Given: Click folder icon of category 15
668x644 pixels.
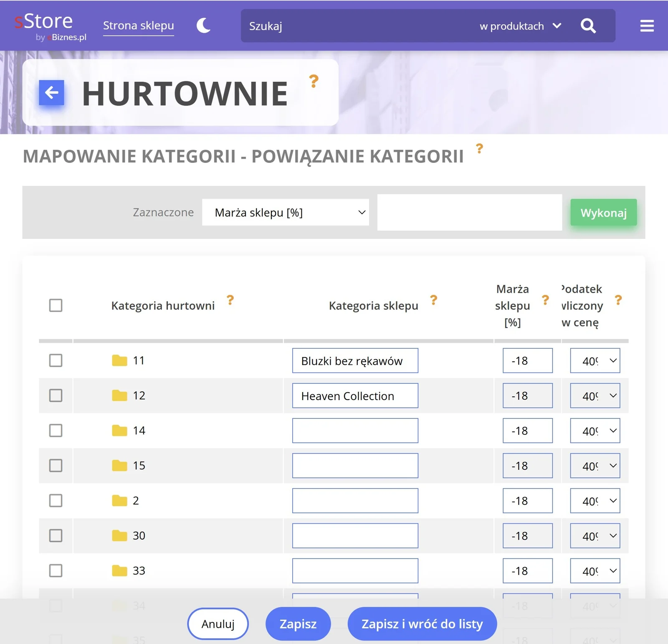Looking at the screenshot, I should coord(119,466).
